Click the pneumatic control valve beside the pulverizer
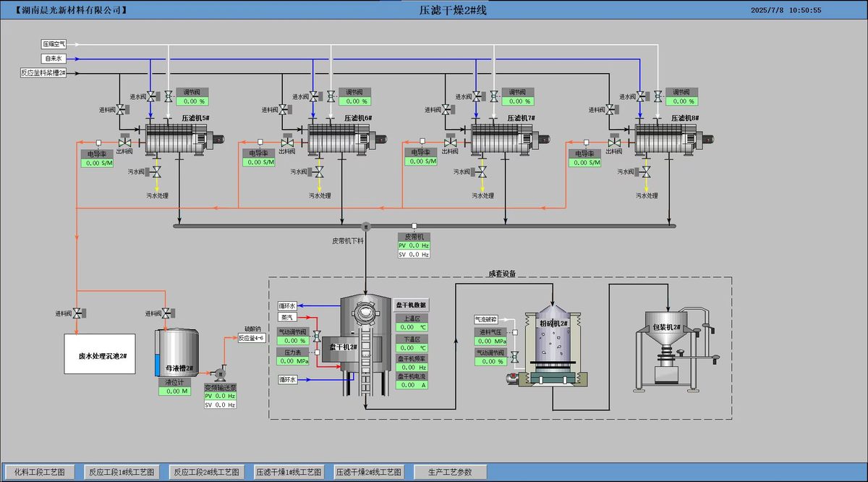This screenshot has width=868, height=482. point(514,357)
